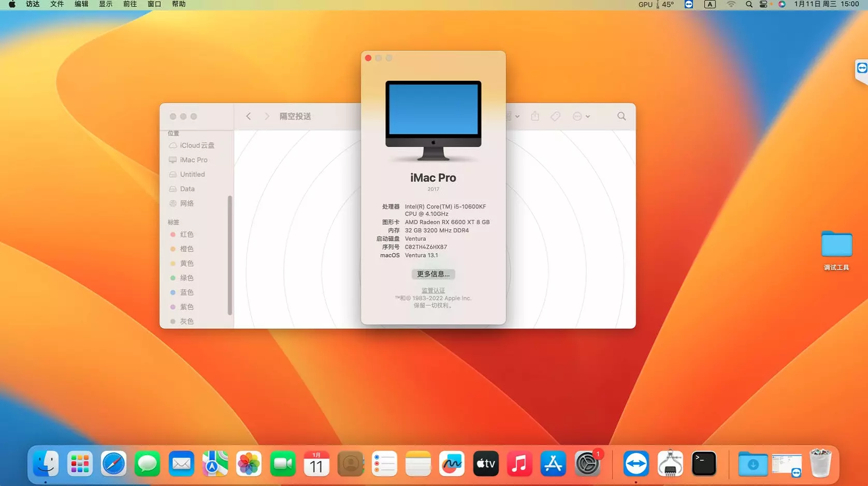Screen dimensions: 868x486
Task: Launch Safari from the Dock
Action: [113, 464]
